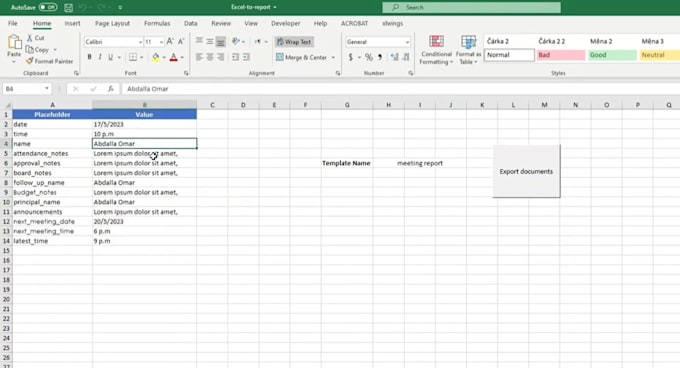Click the Text Direction icon
The height and width of the screenshot is (368, 680).
[258, 42]
